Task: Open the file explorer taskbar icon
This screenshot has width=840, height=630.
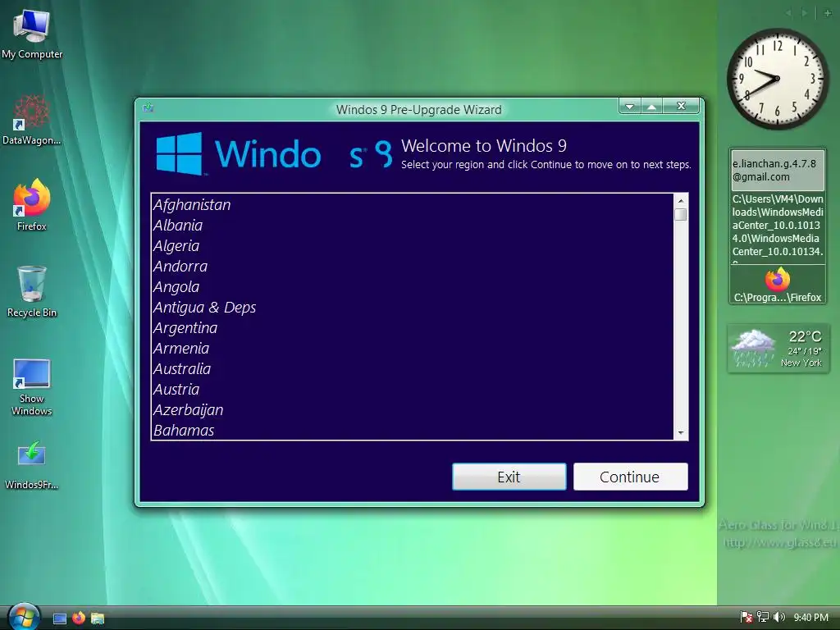Action: [x=98, y=619]
